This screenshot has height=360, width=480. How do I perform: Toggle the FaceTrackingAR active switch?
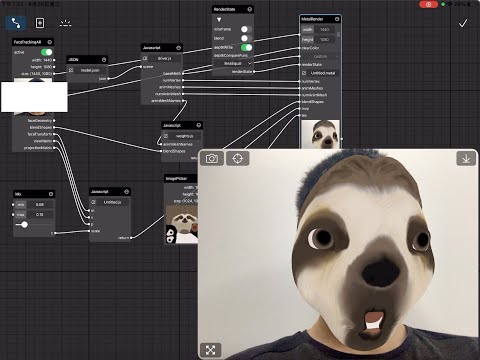tap(47, 52)
